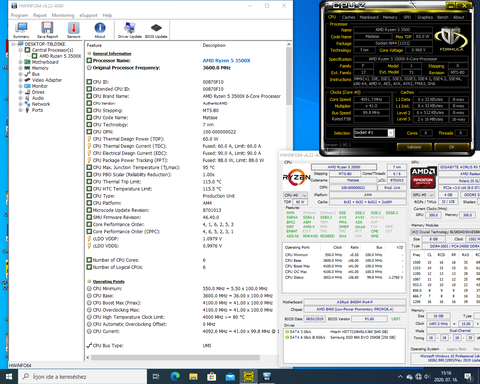Switch to the About tab in CPU-Z

458,17
